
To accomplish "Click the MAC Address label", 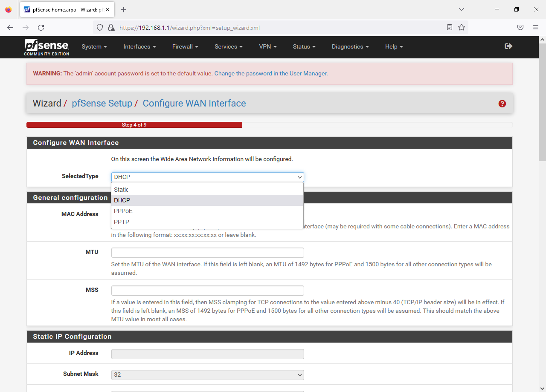I will [80, 214].
